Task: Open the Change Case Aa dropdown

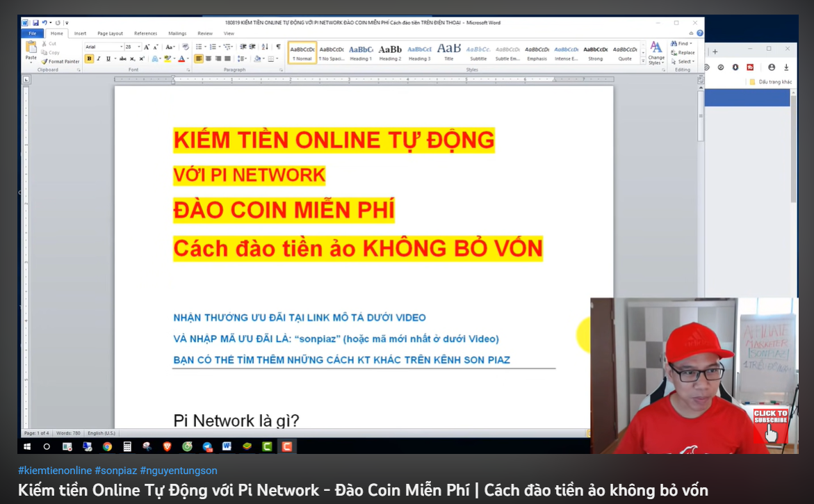Action: 170,47
